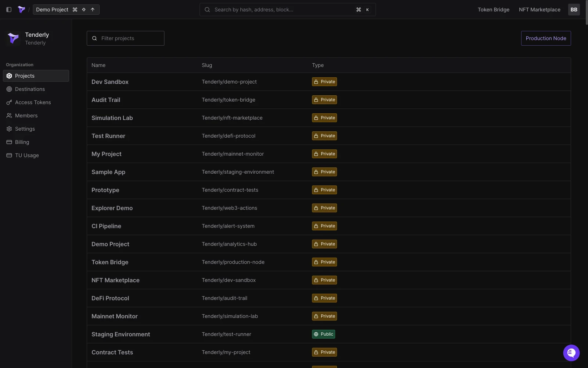Click the Private badge for Dev Sandbox
This screenshot has width=588, height=368.
[325, 82]
